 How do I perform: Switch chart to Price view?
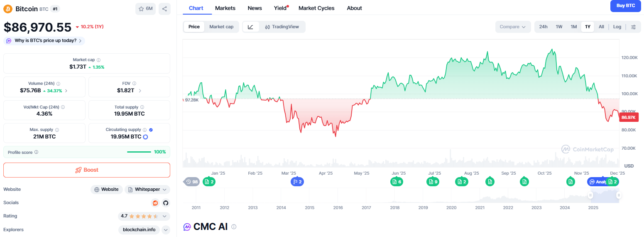(194, 27)
